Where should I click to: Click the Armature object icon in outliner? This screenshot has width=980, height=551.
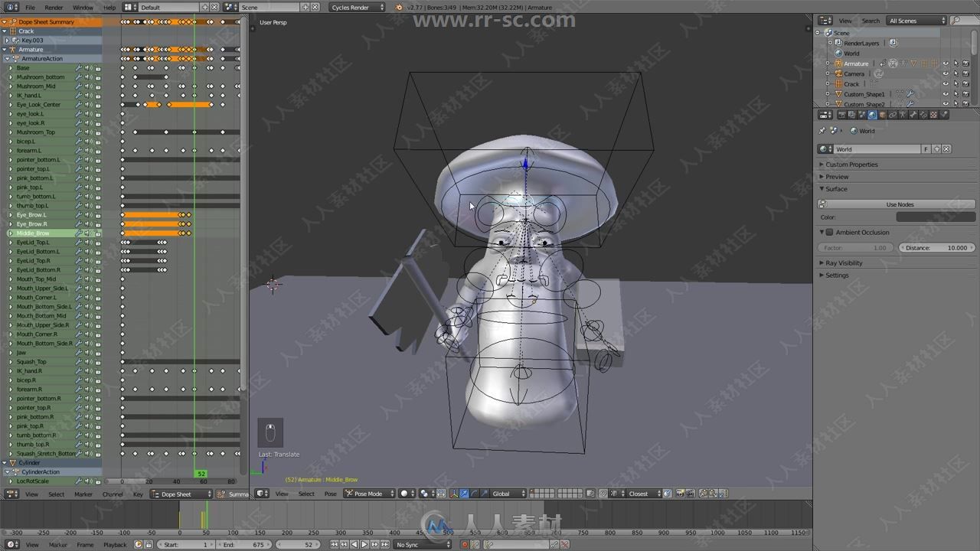click(838, 64)
